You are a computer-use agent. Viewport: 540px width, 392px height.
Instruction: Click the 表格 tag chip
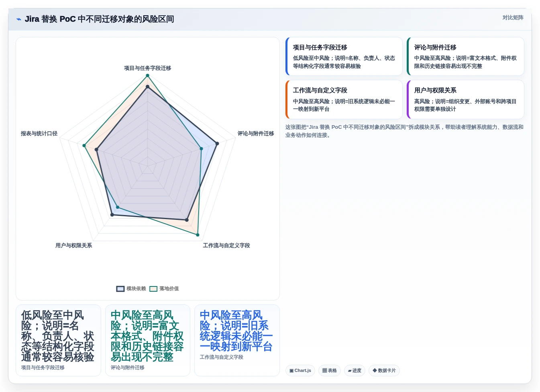[x=330, y=371]
